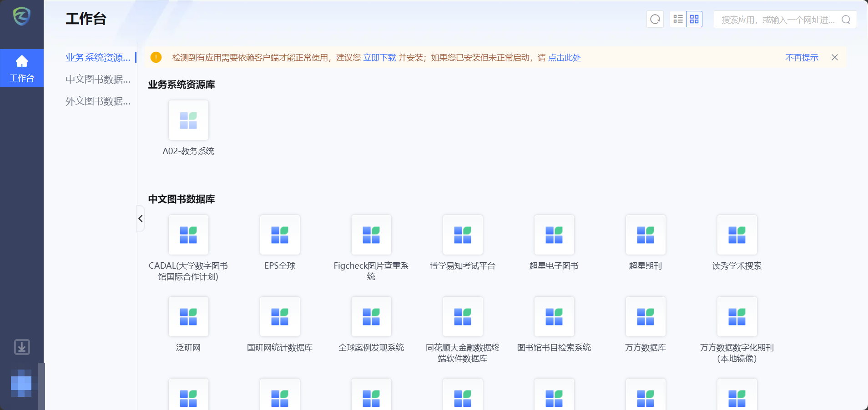
Task: Close the client notice banner
Action: click(x=835, y=57)
